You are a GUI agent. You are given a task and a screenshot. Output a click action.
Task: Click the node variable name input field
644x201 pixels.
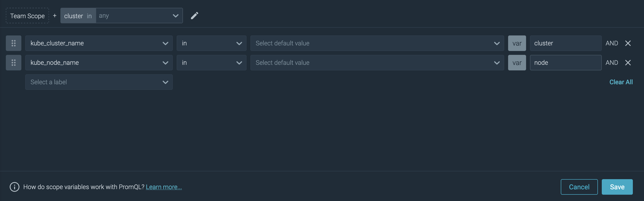tap(565, 63)
